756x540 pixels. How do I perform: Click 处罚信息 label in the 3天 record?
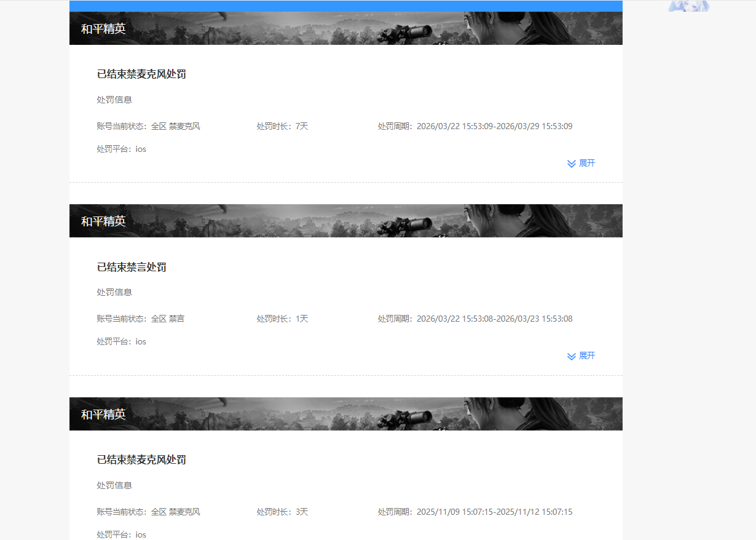point(114,485)
